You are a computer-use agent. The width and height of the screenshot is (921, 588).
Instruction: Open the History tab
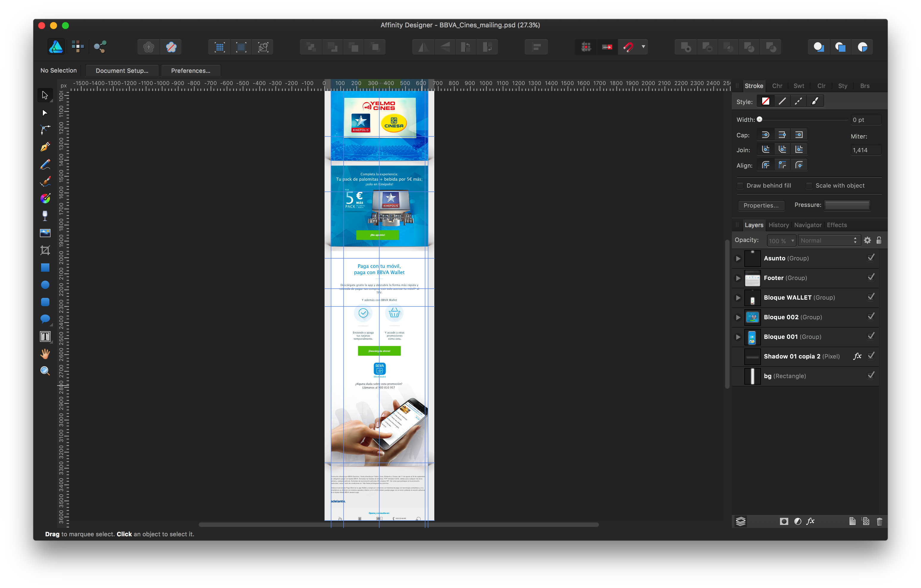coord(778,225)
